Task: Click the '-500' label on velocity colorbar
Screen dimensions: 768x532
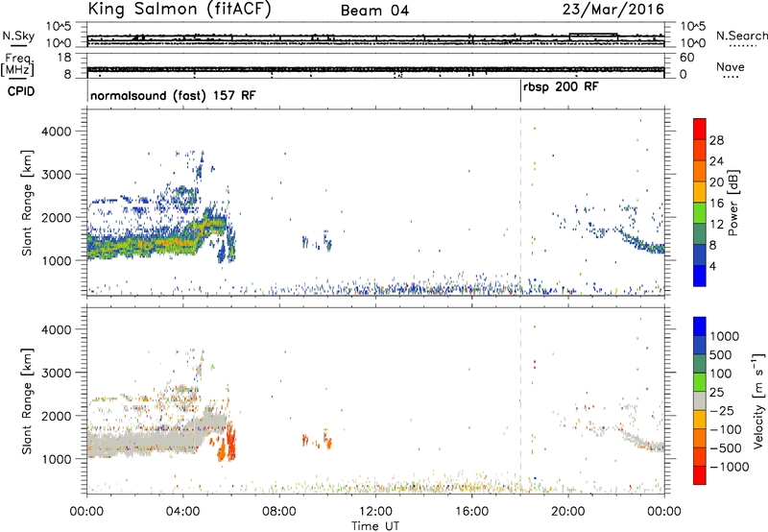Action: 726,448
